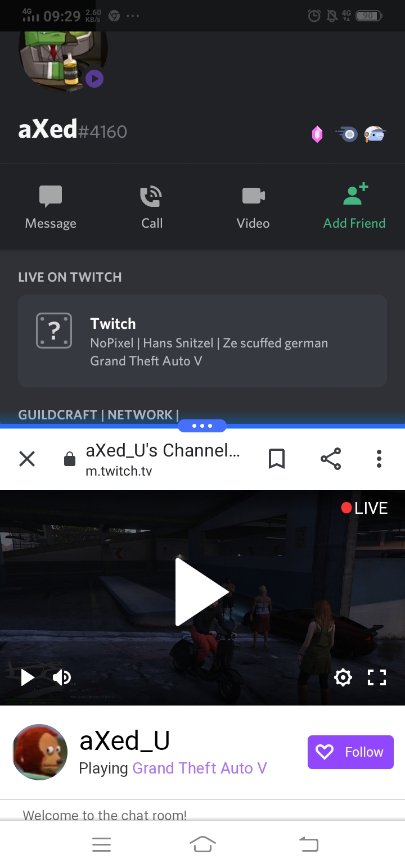Follow the aXed_U channel
Viewport: 405px width, 868px height.
coord(350,752)
